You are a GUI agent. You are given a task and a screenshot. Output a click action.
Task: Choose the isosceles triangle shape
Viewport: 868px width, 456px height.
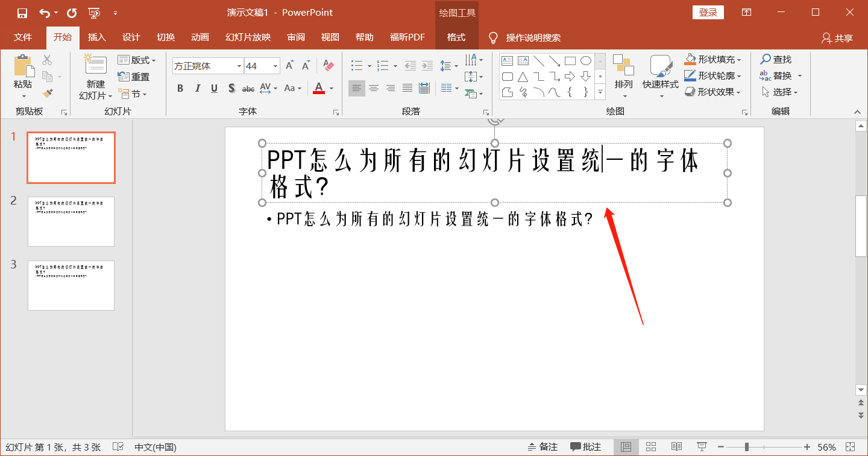point(523,77)
